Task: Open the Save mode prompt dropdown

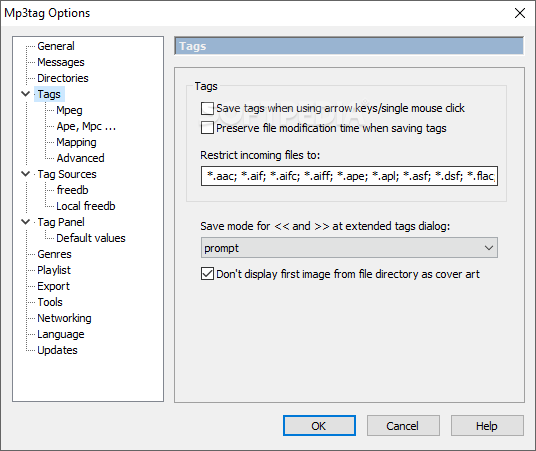Action: [349, 248]
